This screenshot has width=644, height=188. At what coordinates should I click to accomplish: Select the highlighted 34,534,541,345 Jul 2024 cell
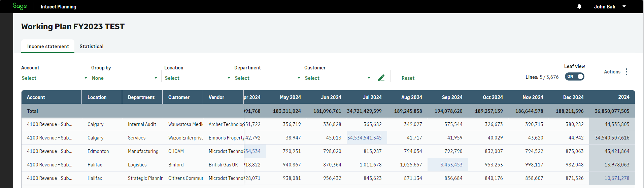(x=365, y=138)
